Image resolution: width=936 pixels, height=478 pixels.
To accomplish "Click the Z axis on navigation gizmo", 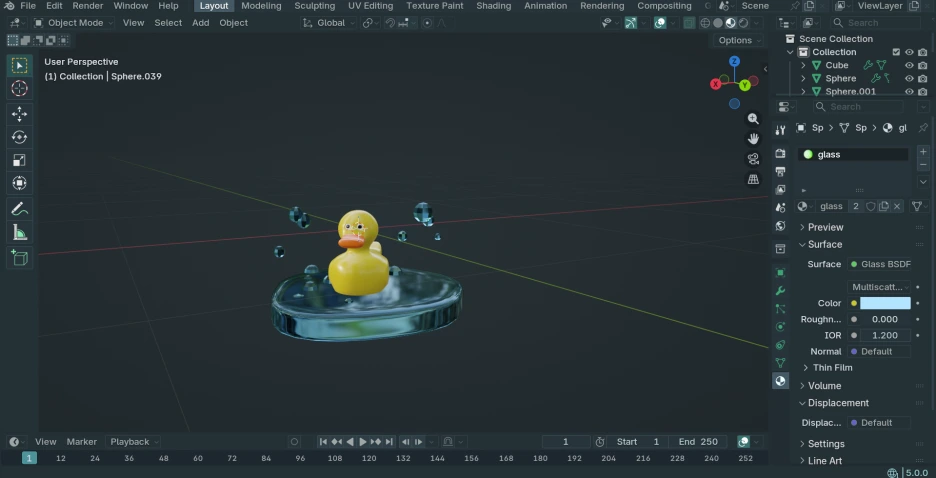I will (734, 61).
